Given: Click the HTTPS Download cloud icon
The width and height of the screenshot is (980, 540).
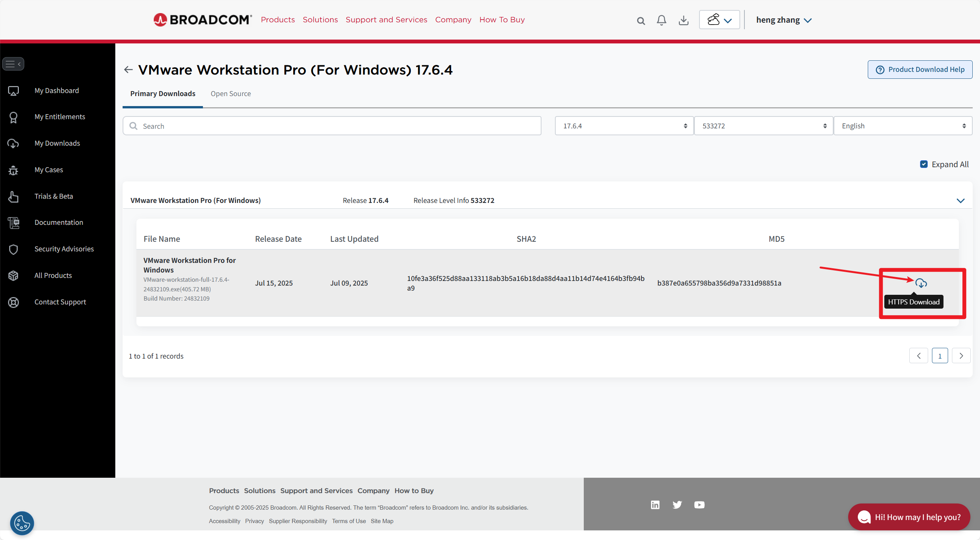Looking at the screenshot, I should pos(921,283).
